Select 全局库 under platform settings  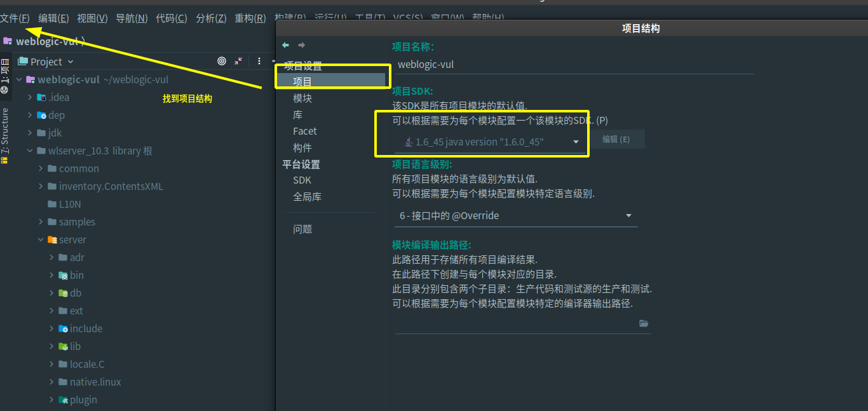tap(307, 197)
